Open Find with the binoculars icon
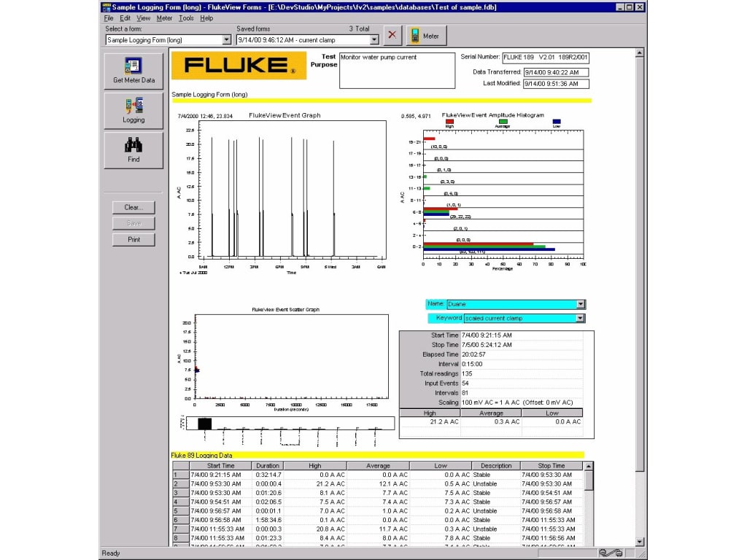Screen dimensions: 747x560 tap(133, 150)
